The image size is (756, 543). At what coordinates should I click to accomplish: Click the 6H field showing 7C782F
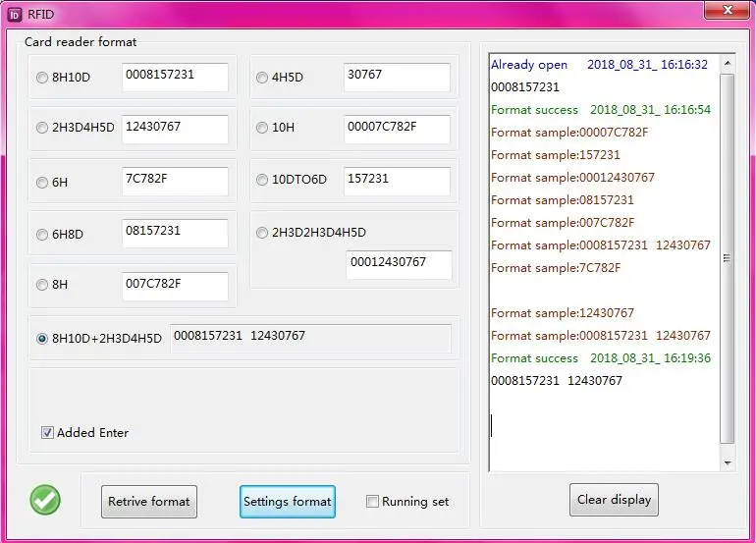[175, 182]
